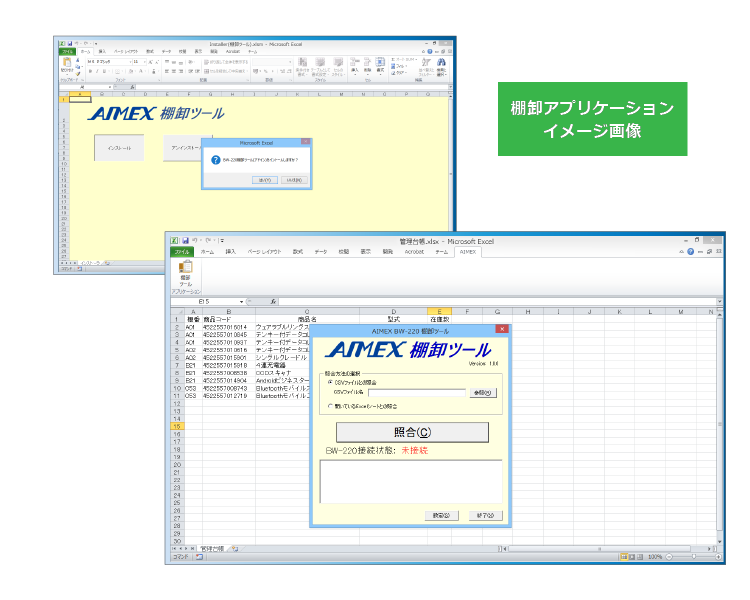Open the 棚卸ツール ribbon icon in 管理台帳 window
The height and width of the screenshot is (600, 750).
tap(186, 274)
